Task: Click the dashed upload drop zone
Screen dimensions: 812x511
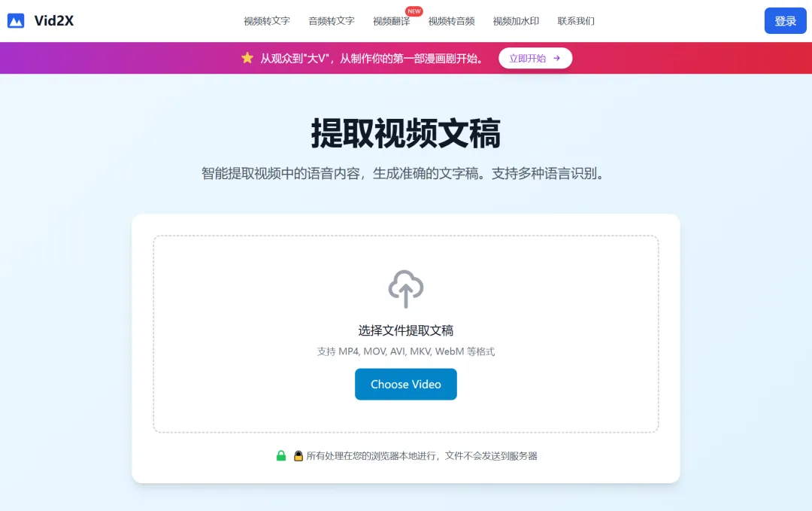Action: (406, 333)
